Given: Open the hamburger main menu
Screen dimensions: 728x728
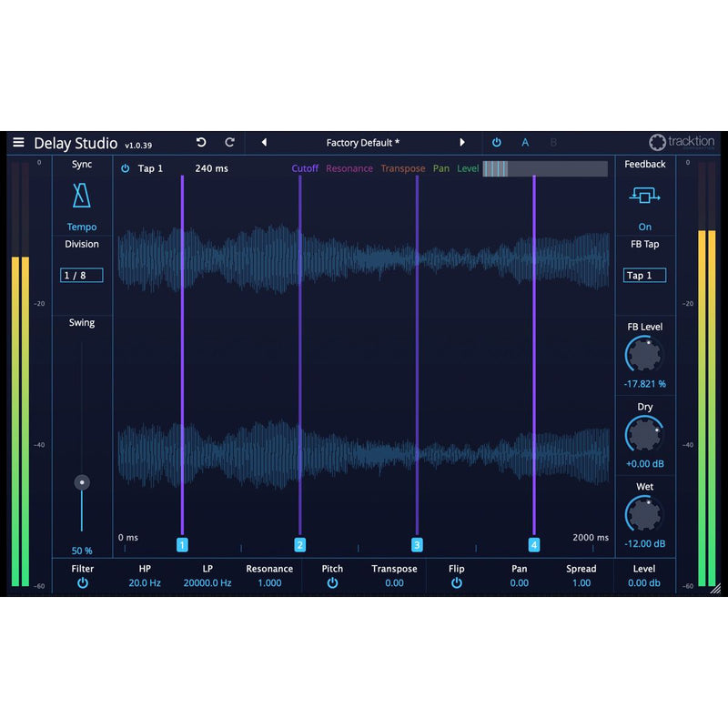Looking at the screenshot, I should tap(18, 143).
